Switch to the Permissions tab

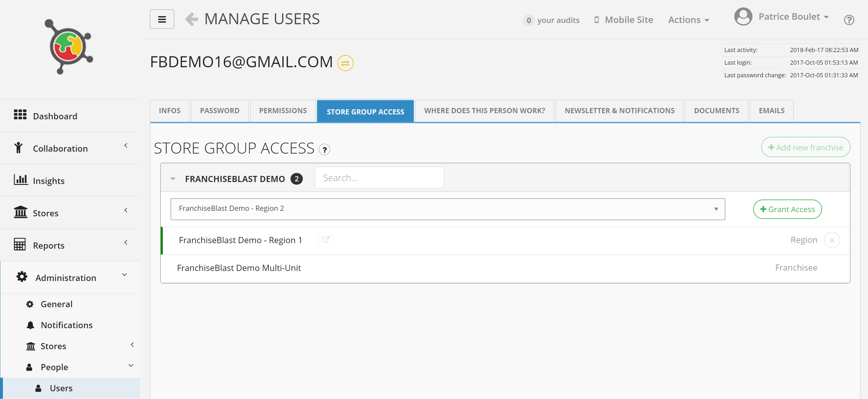click(282, 111)
